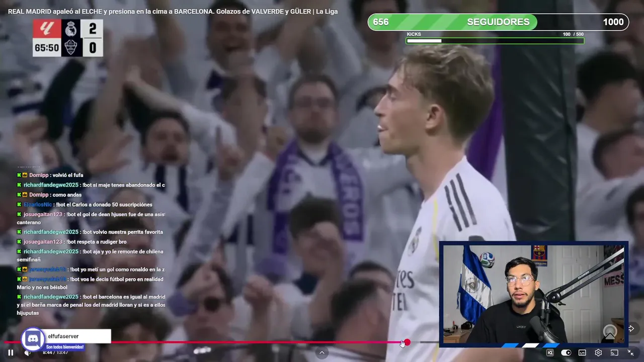Turn on subtitles/closed captions

(582, 353)
